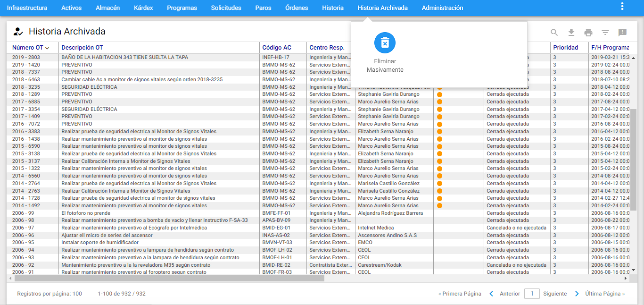Click code cell BMID-RE-02

[x=277, y=265]
